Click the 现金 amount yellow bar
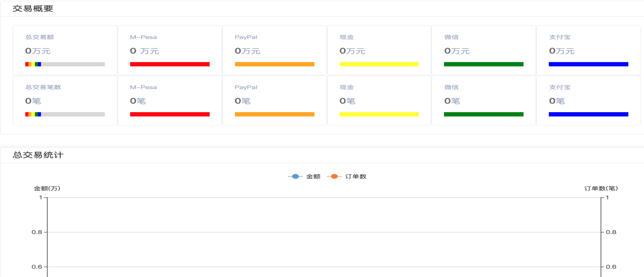 379,64
